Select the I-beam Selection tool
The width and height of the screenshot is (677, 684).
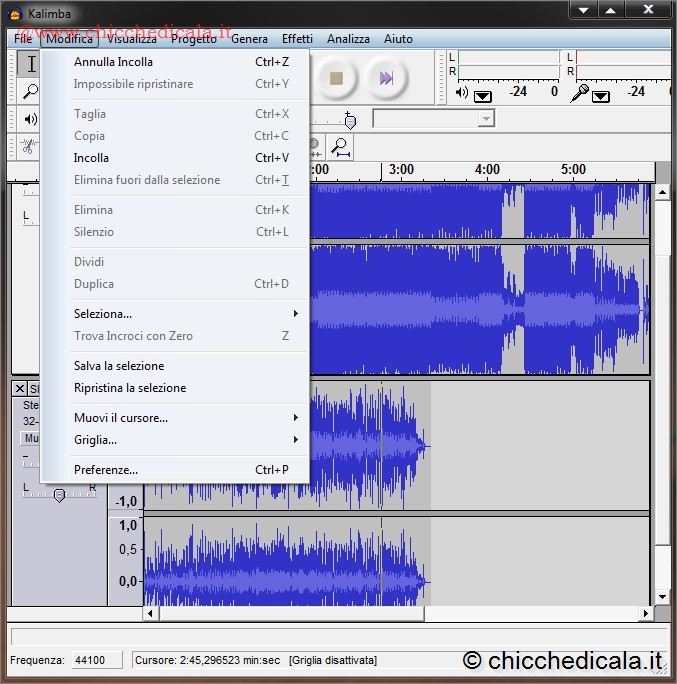[29, 65]
